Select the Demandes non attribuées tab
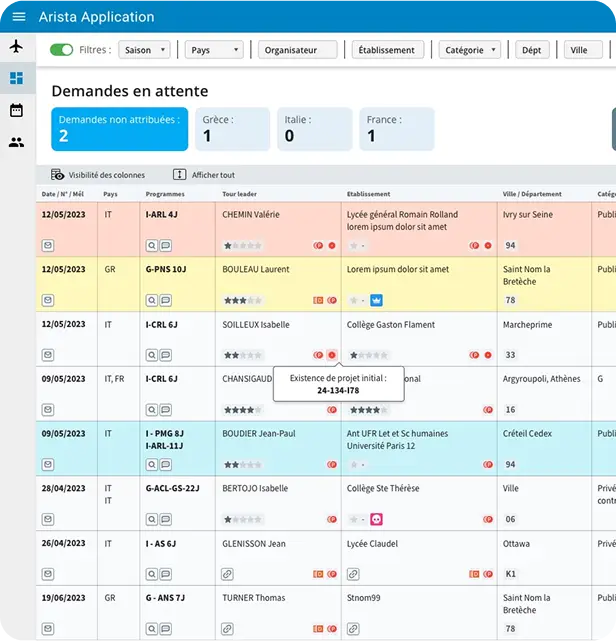616x641 pixels. pos(119,129)
